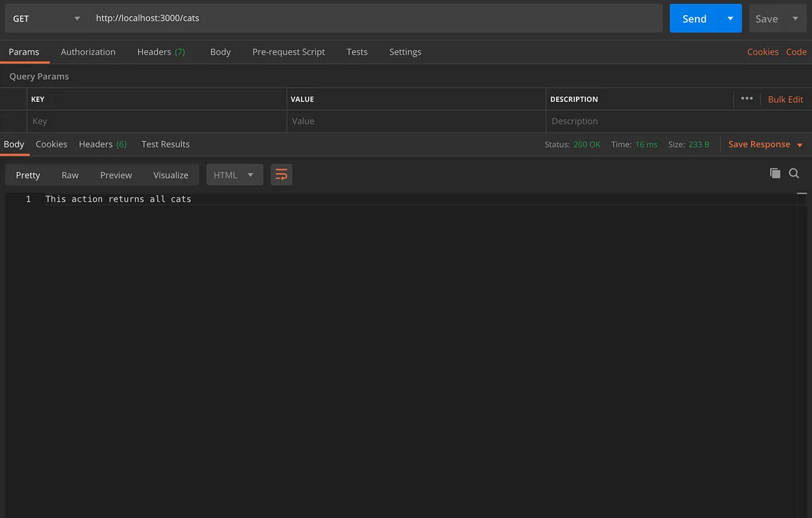Go to the Tests tab

(357, 52)
